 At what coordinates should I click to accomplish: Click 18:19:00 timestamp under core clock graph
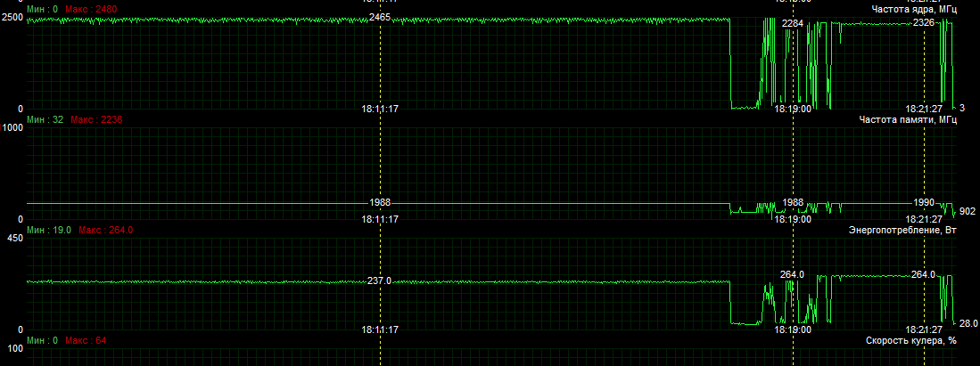[793, 108]
